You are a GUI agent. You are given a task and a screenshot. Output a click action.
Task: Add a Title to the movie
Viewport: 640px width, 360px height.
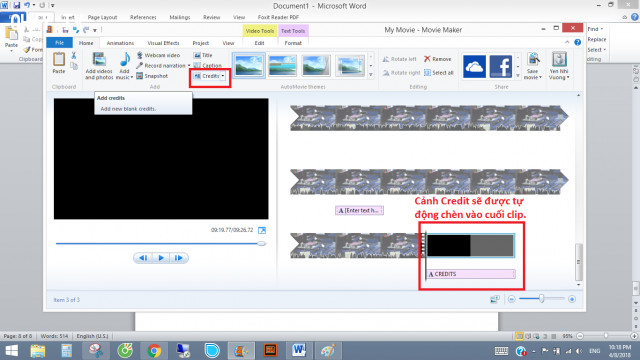click(x=203, y=55)
